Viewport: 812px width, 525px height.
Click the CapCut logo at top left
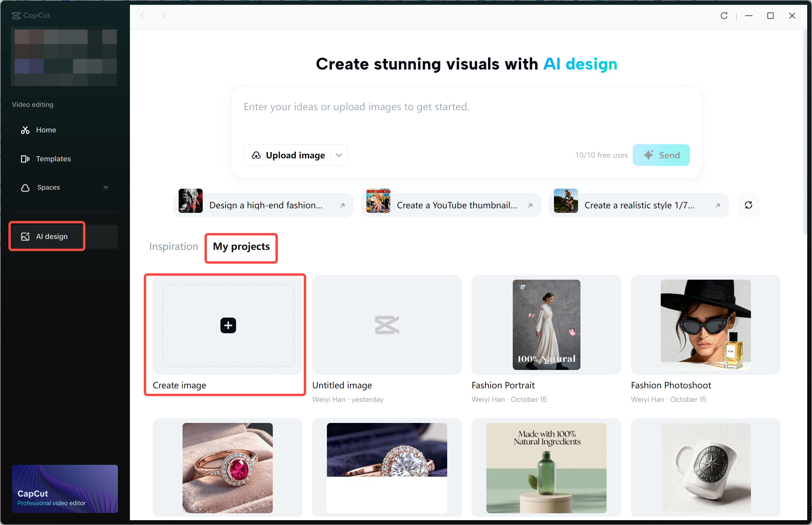31,15
